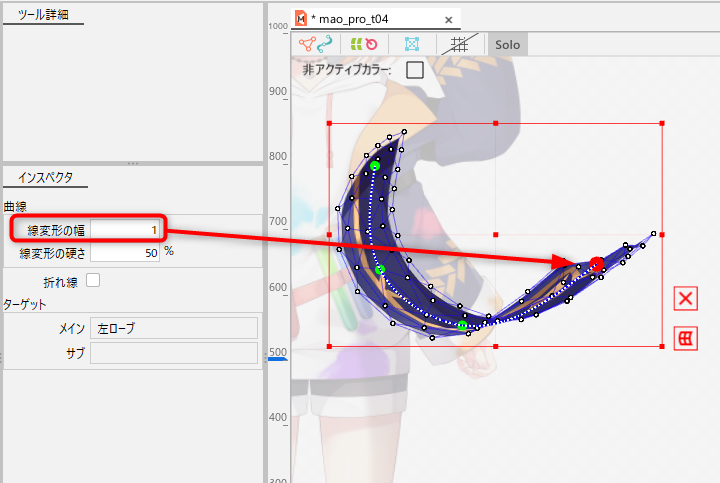Enable the 非アクティブカラー checkbox

415,70
